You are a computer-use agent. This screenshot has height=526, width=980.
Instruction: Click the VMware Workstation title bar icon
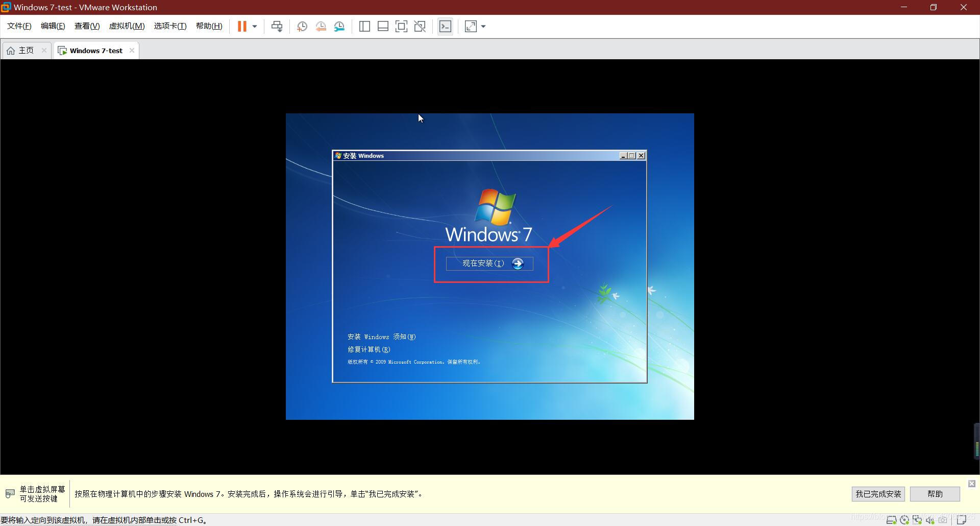(6, 7)
